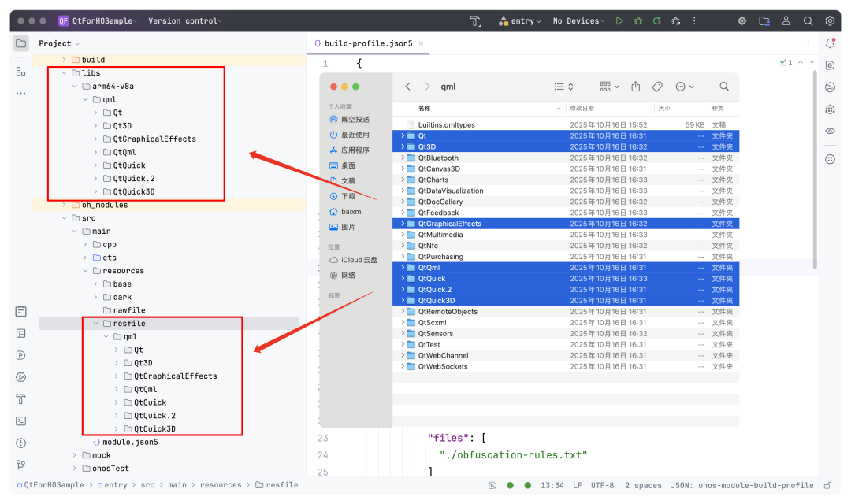This screenshot has width=851, height=504.
Task: Select QtMultimedia folder row in Finder
Action: coord(566,235)
